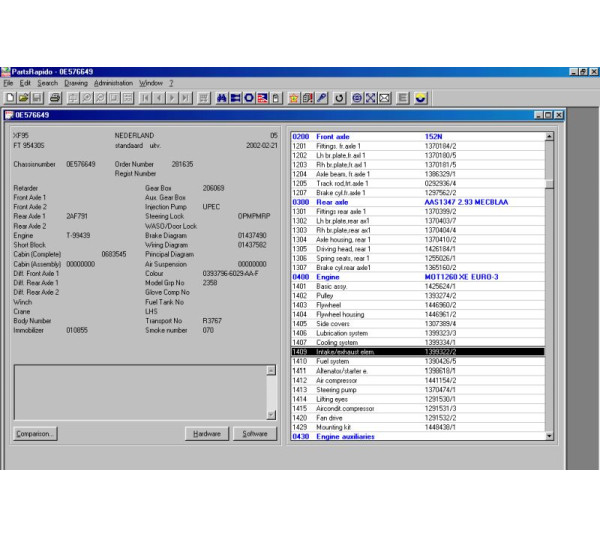Click the Open folder toolbar icon

tap(22, 98)
